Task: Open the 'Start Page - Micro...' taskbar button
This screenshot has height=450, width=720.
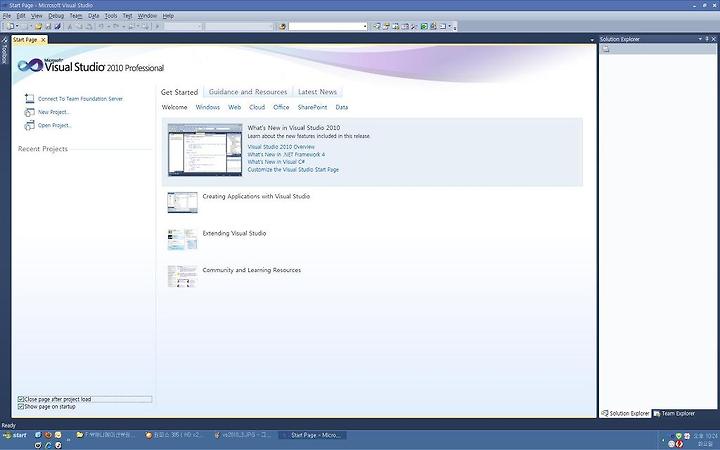Action: (x=312, y=435)
